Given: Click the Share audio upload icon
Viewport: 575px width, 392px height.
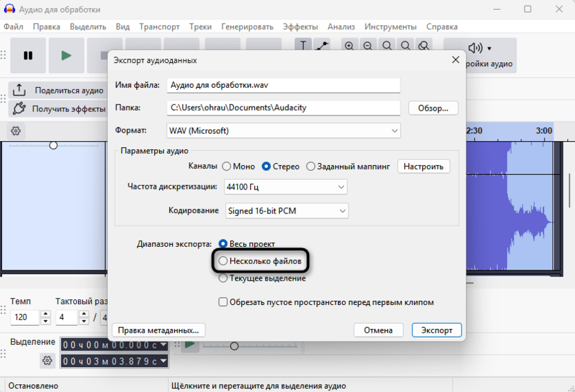Looking at the screenshot, I should 19,90.
